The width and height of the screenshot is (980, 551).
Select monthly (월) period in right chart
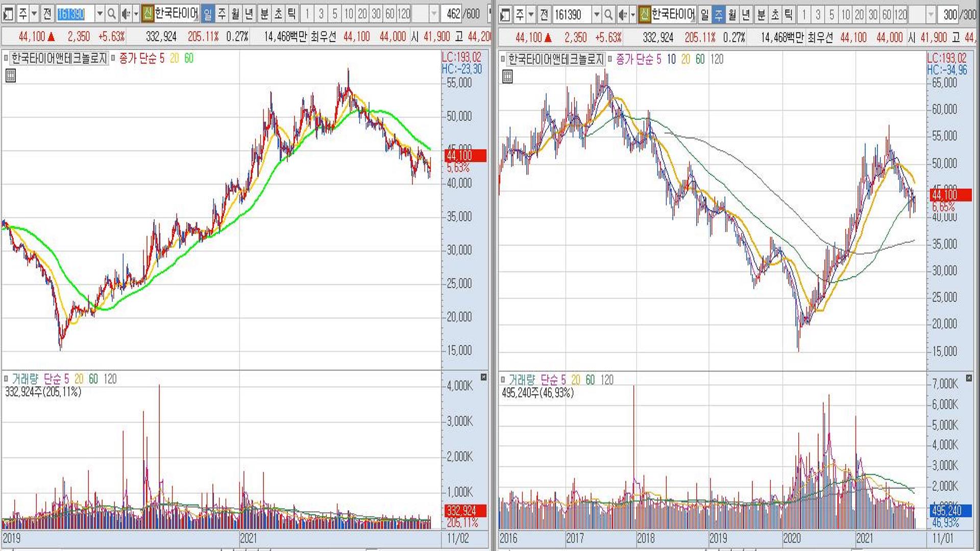[x=732, y=15]
